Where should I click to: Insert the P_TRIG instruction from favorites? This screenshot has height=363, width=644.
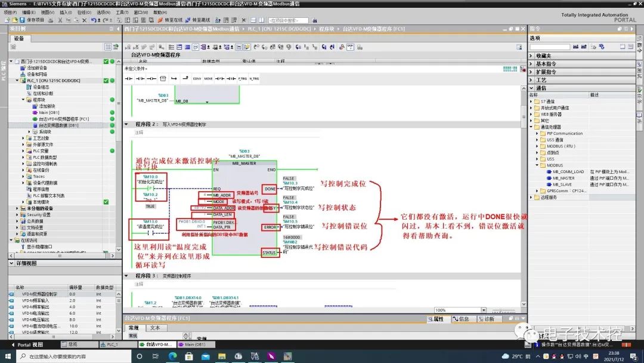coord(242,79)
